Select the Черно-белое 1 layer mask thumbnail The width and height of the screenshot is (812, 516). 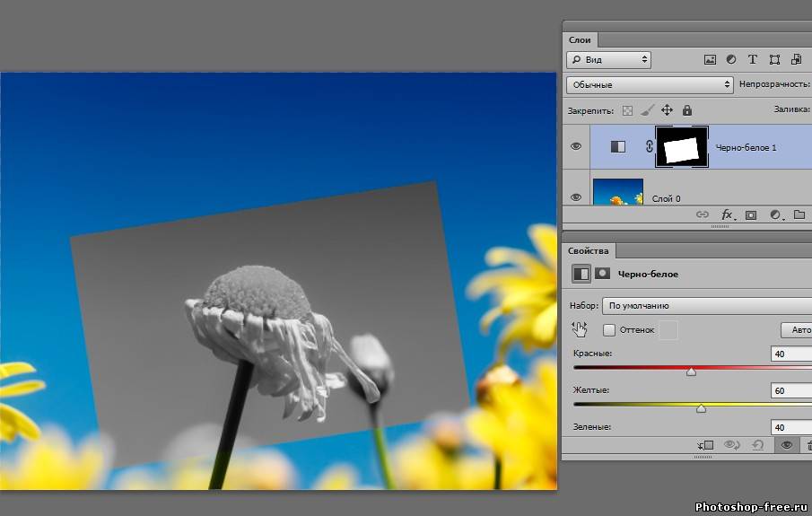(x=682, y=146)
